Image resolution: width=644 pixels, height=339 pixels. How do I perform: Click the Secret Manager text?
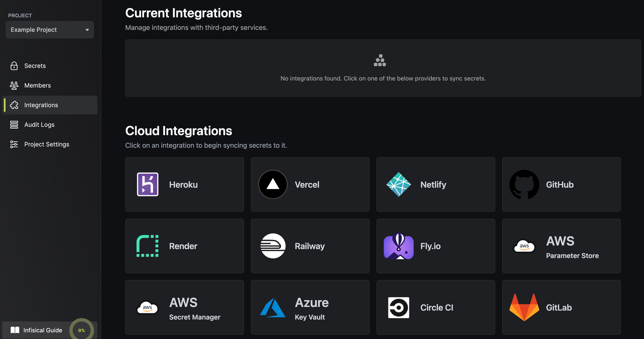click(194, 317)
